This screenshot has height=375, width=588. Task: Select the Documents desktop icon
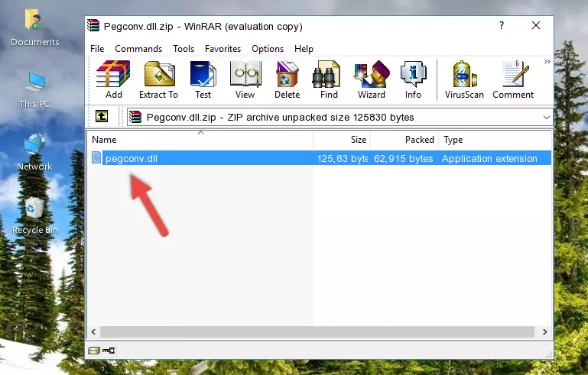point(34,28)
